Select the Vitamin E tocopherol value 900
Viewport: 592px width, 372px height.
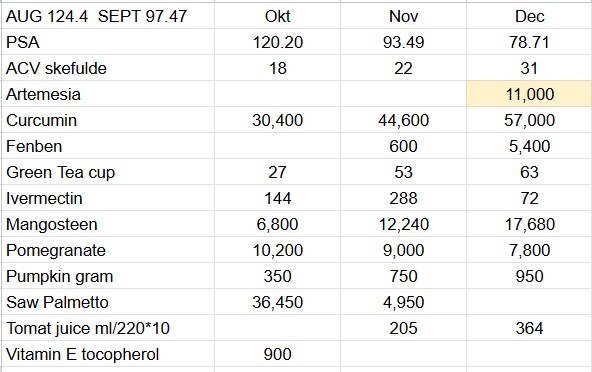click(278, 354)
